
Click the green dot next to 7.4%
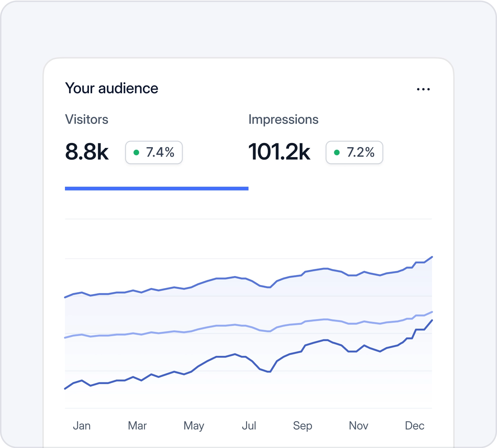tap(137, 152)
